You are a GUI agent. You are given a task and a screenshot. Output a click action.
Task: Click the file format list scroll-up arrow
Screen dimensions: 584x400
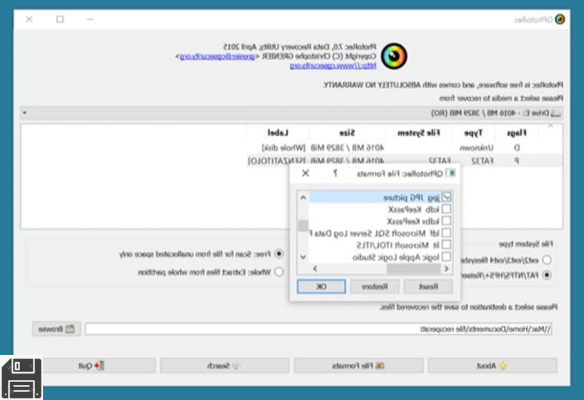pos(303,197)
